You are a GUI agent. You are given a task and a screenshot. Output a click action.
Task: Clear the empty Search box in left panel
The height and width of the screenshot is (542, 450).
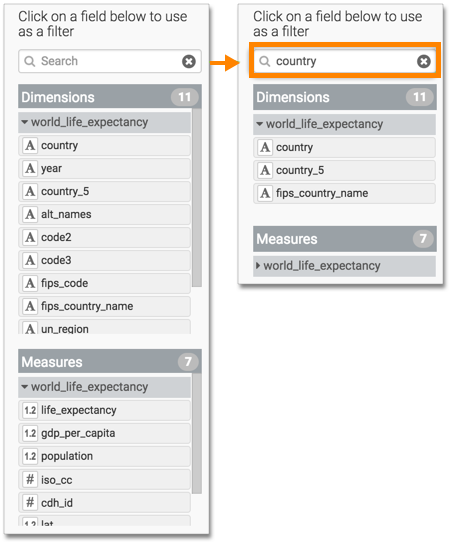(x=189, y=61)
